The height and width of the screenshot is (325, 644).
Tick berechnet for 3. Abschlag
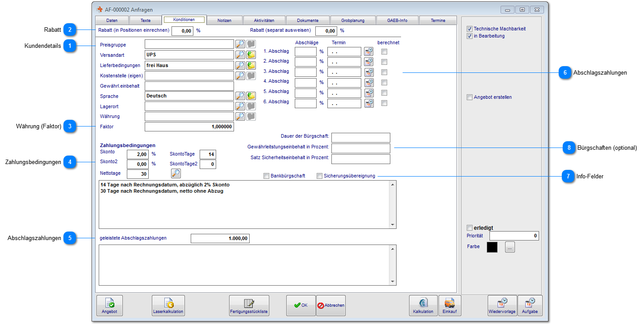click(x=384, y=72)
